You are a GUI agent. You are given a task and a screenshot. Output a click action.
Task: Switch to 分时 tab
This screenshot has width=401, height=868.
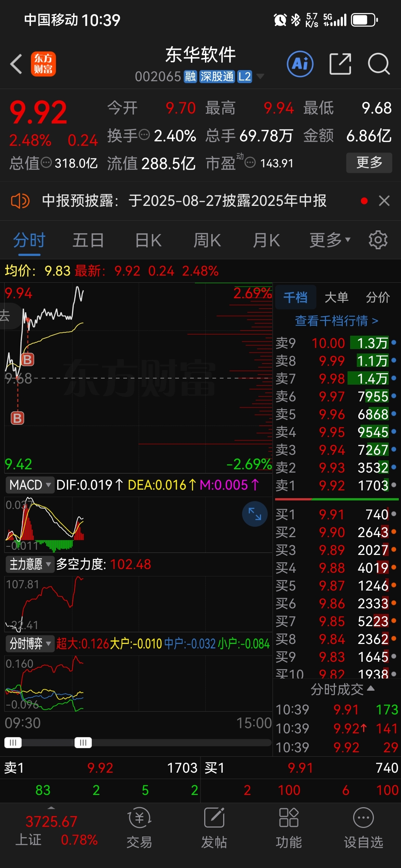click(x=29, y=240)
